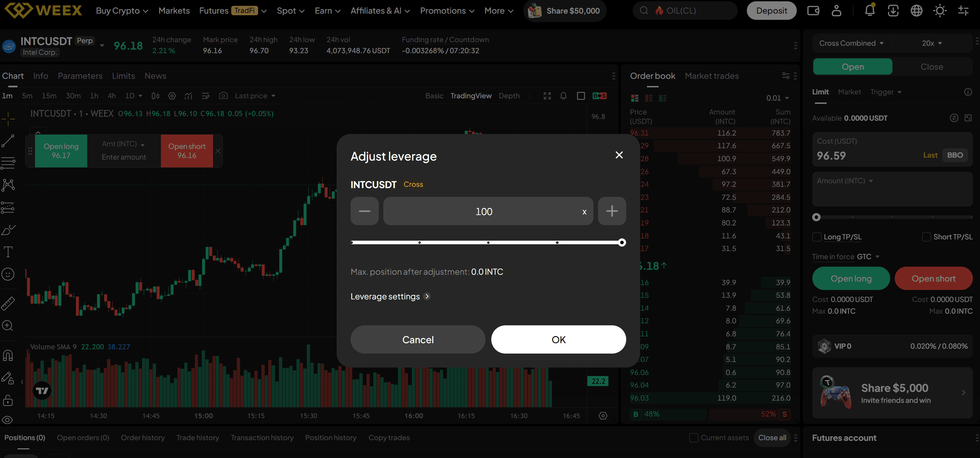980x458 pixels.
Task: Select the Market order tab
Action: click(849, 92)
